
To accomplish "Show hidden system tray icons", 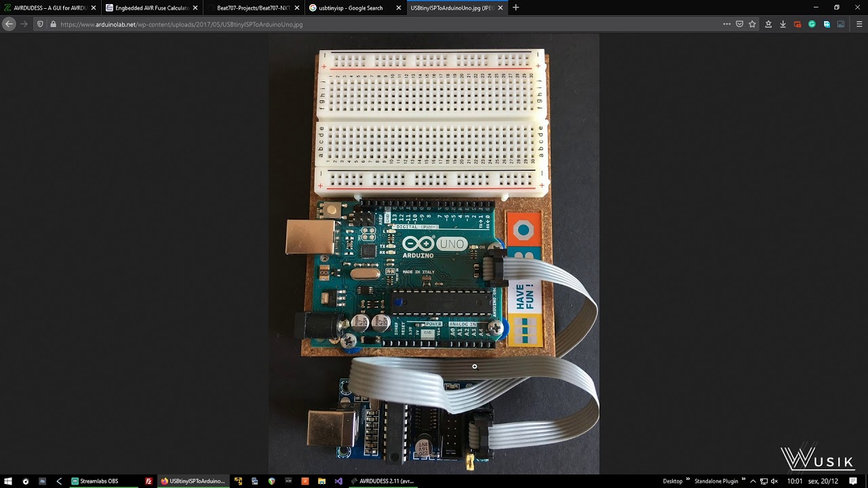I will pyautogui.click(x=753, y=481).
